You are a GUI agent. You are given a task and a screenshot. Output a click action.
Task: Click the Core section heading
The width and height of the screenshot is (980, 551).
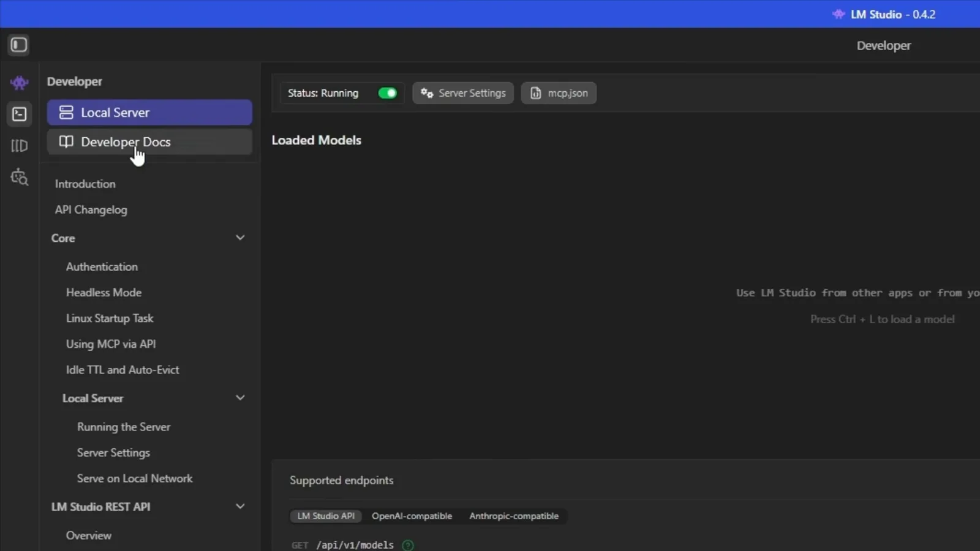[x=63, y=238]
